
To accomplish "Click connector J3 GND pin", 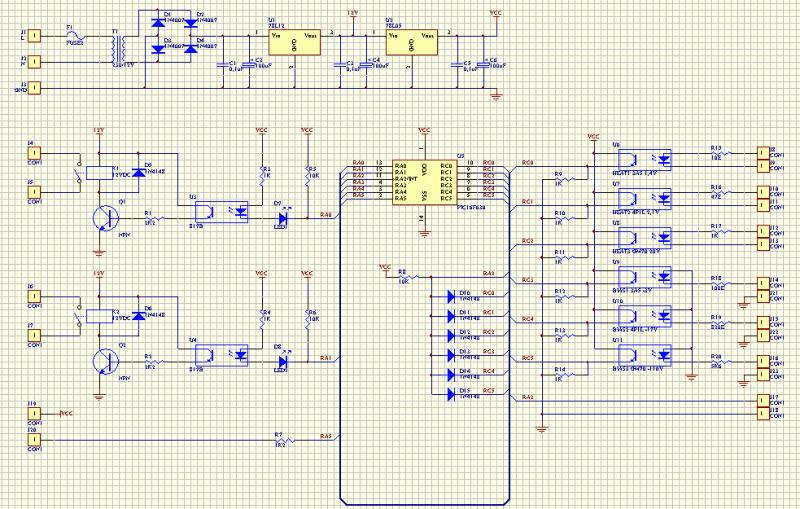I will point(35,88).
